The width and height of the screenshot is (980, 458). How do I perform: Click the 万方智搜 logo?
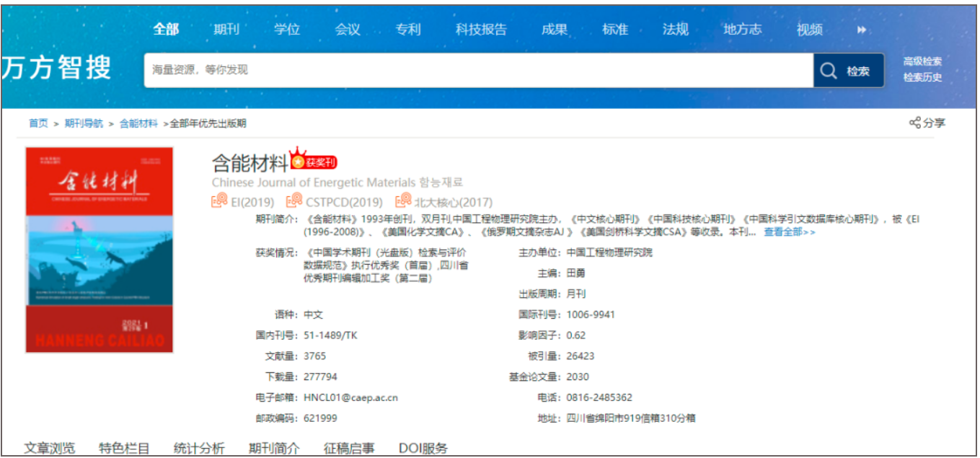[56, 69]
